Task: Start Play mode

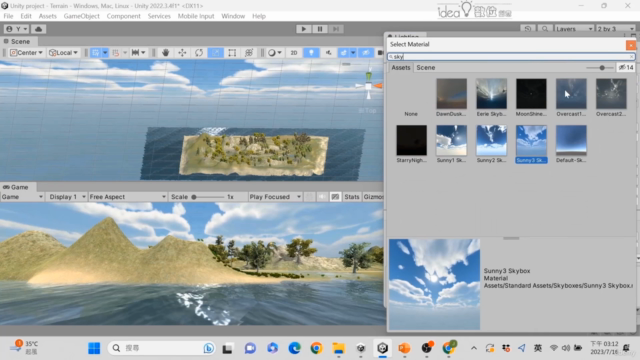Action: [x=303, y=29]
